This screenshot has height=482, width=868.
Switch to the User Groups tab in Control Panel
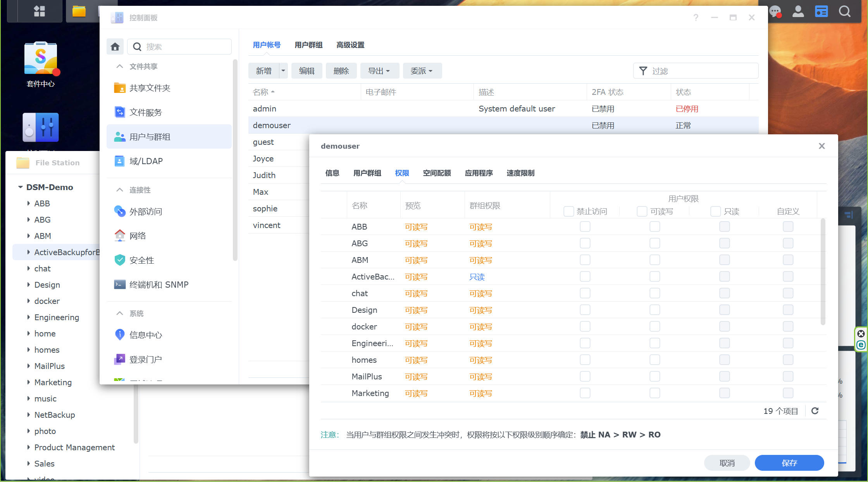pos(308,45)
